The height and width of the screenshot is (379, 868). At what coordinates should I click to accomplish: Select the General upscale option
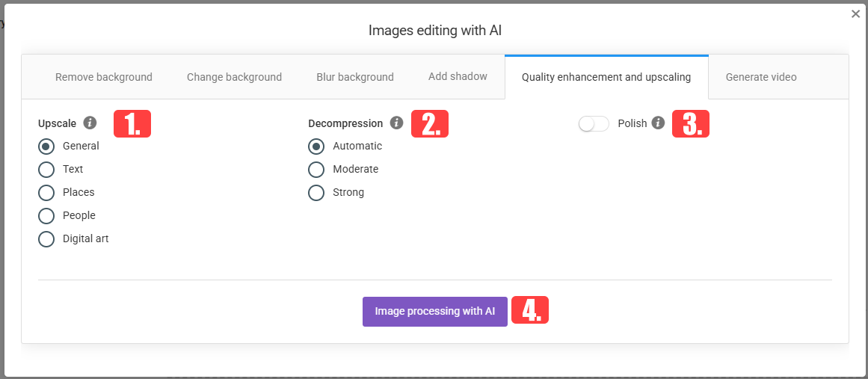(46, 146)
